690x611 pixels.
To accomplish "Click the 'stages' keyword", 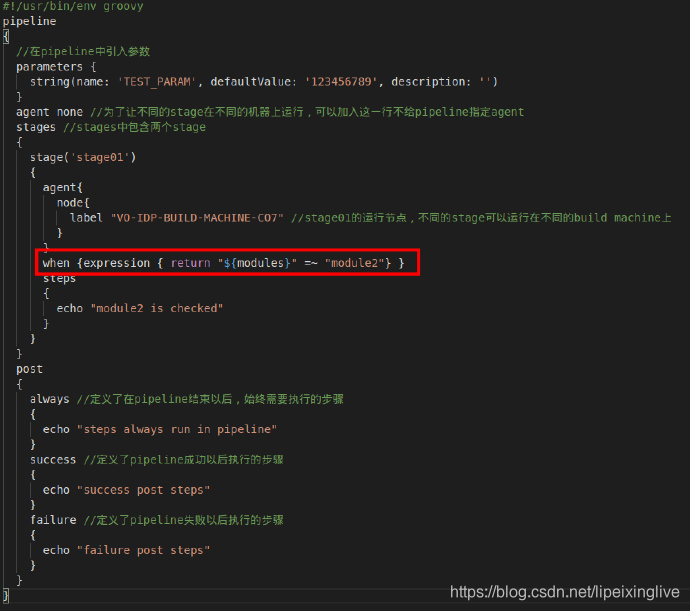I will pos(36,127).
